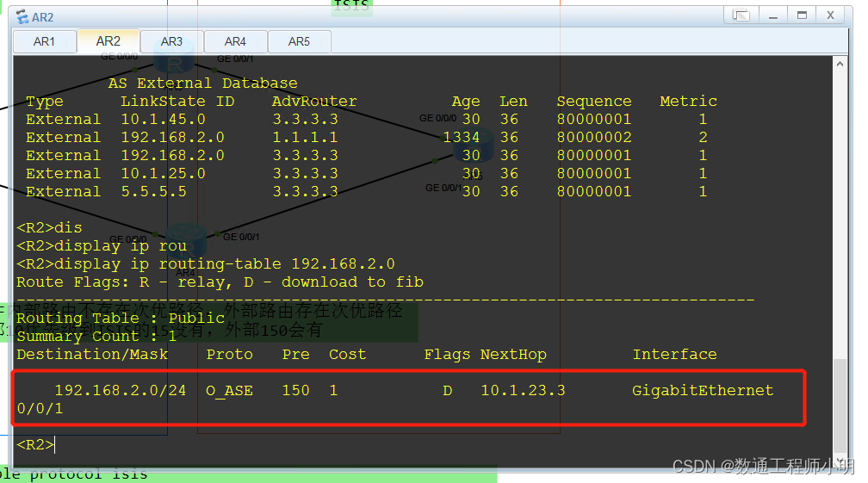This screenshot has width=868, height=483.
Task: Click the <R2> command prompt line
Action: pyautogui.click(x=36, y=444)
